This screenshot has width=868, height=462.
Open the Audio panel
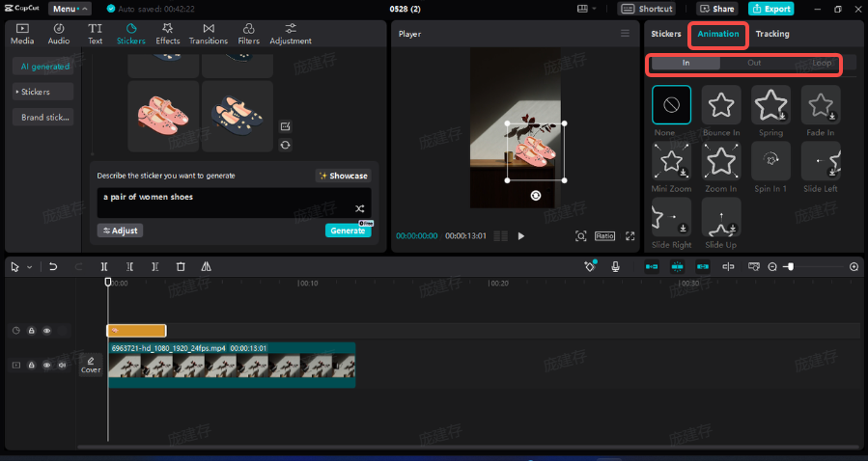[x=59, y=34]
